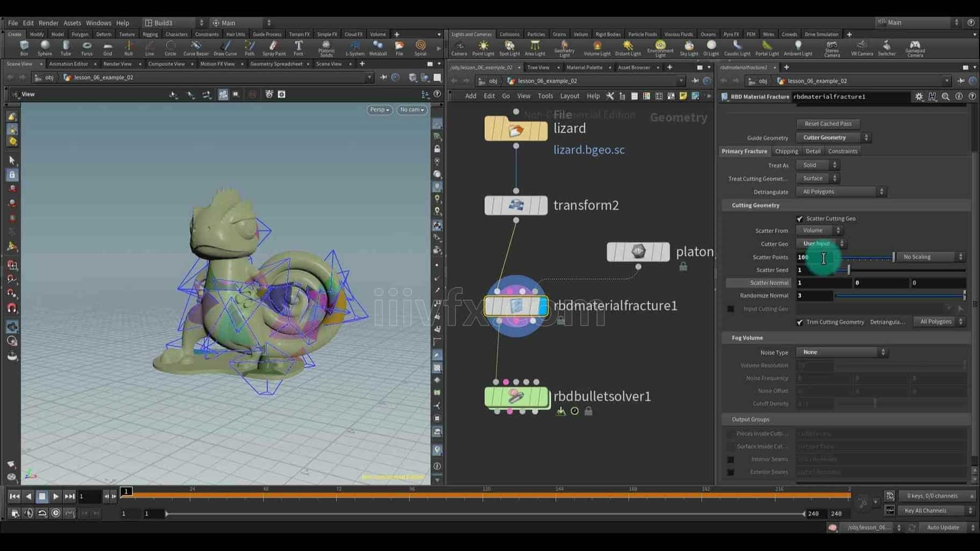
Task: Toggle Scatter Cutting Geo checkbox
Action: pos(799,219)
